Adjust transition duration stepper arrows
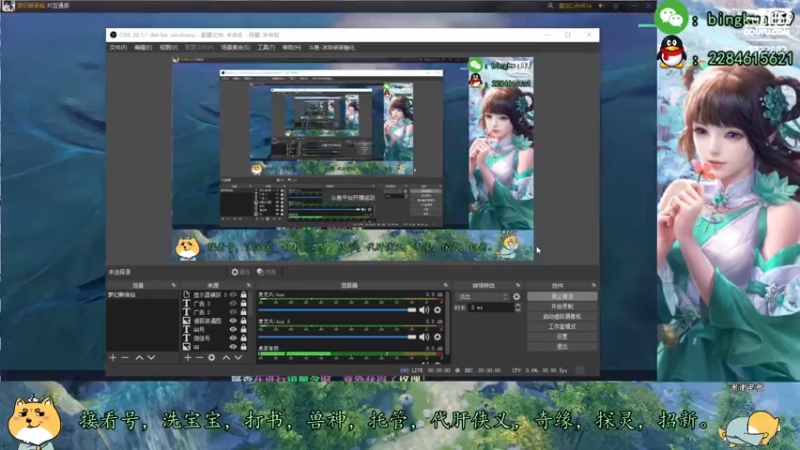Image resolution: width=800 pixels, height=450 pixels. 517,308
